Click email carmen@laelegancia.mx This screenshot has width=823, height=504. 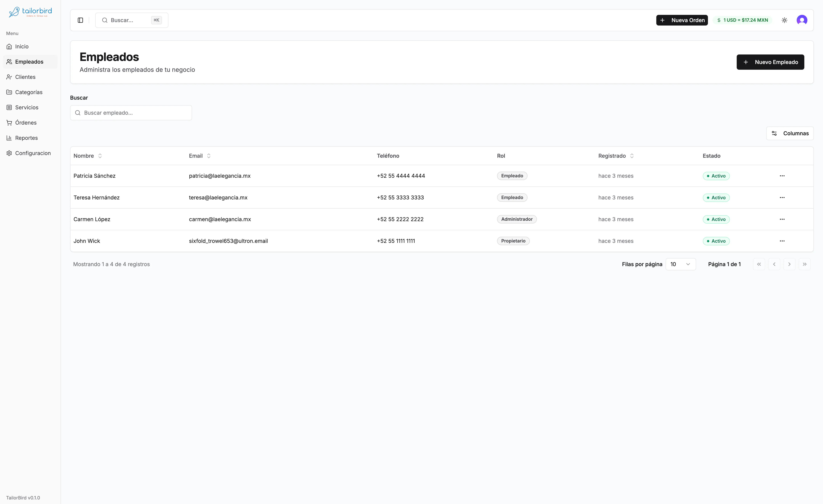[220, 219]
